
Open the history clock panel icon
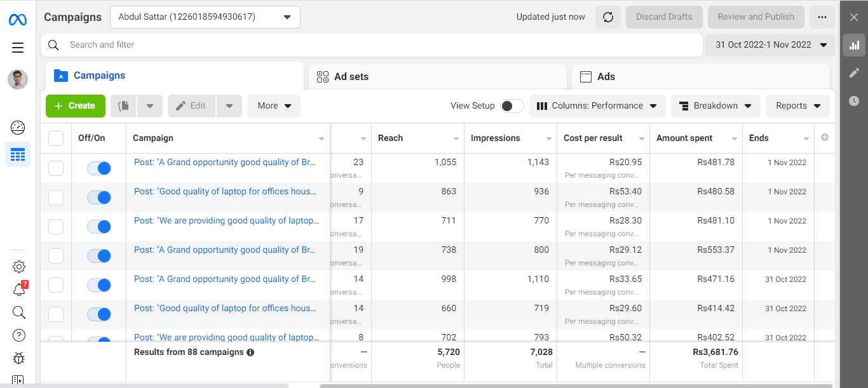click(x=854, y=101)
